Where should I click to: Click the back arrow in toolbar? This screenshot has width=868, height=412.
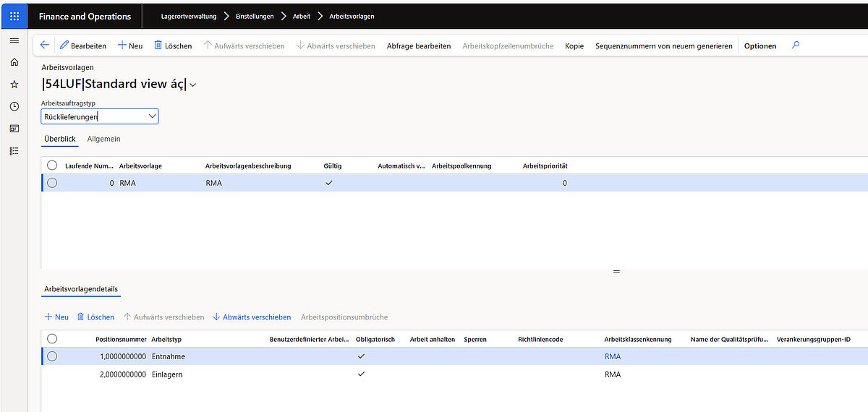click(x=45, y=46)
